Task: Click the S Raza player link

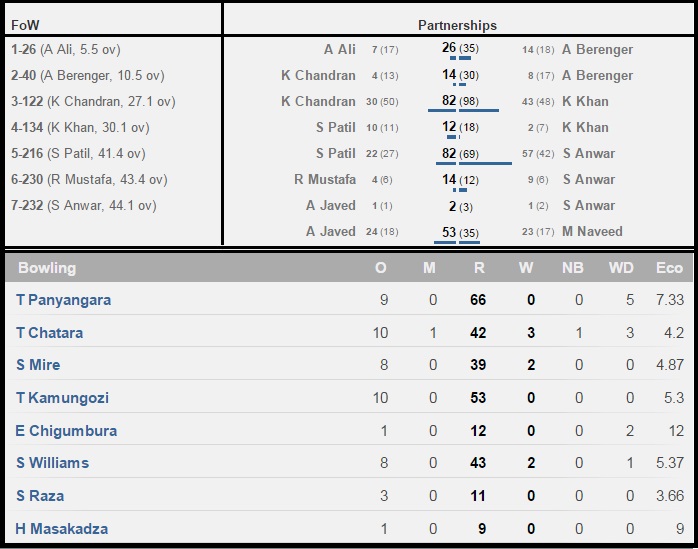Action: point(40,496)
